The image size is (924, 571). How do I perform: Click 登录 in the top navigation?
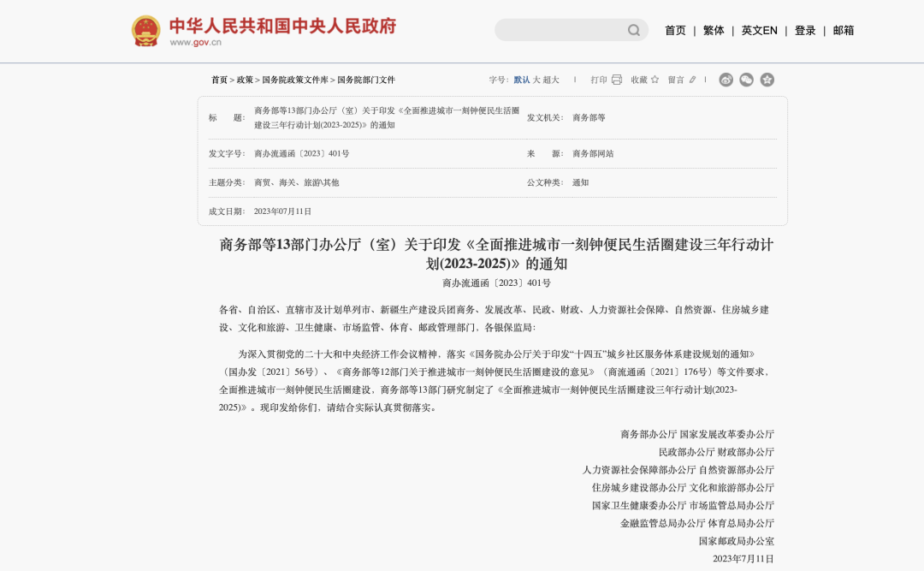tap(805, 31)
